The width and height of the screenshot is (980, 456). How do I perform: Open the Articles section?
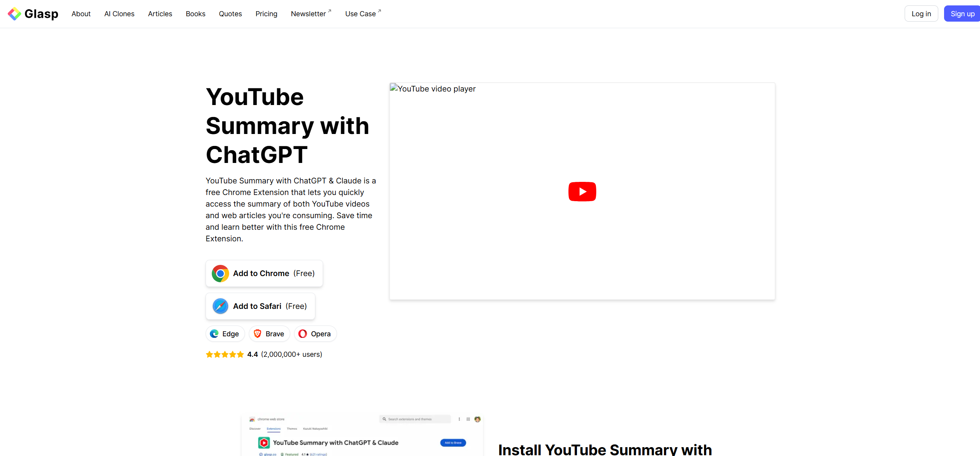click(x=160, y=14)
